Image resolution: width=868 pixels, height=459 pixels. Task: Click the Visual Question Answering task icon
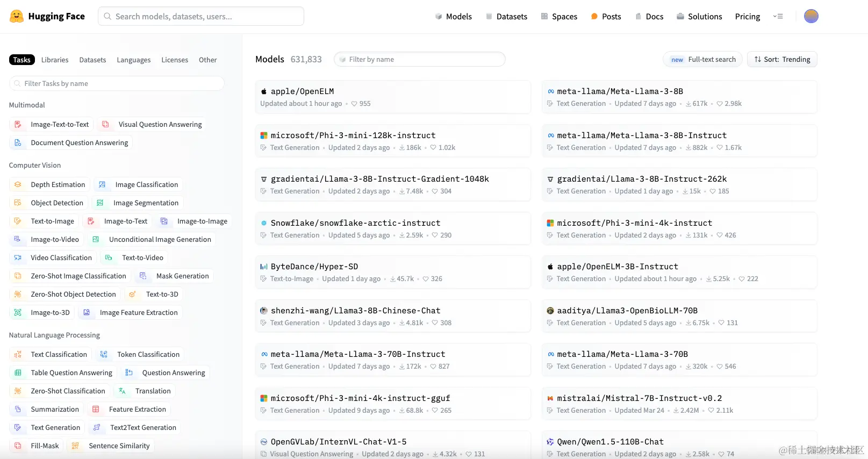point(106,124)
